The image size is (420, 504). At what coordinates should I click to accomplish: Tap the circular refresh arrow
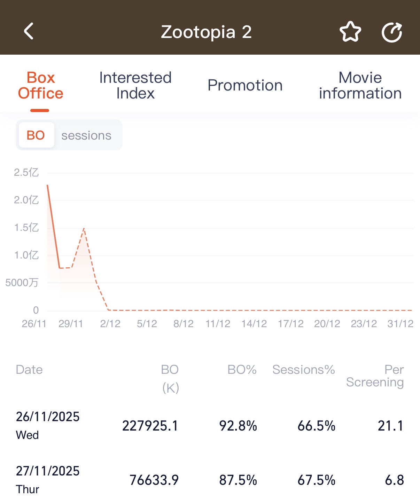click(x=392, y=32)
